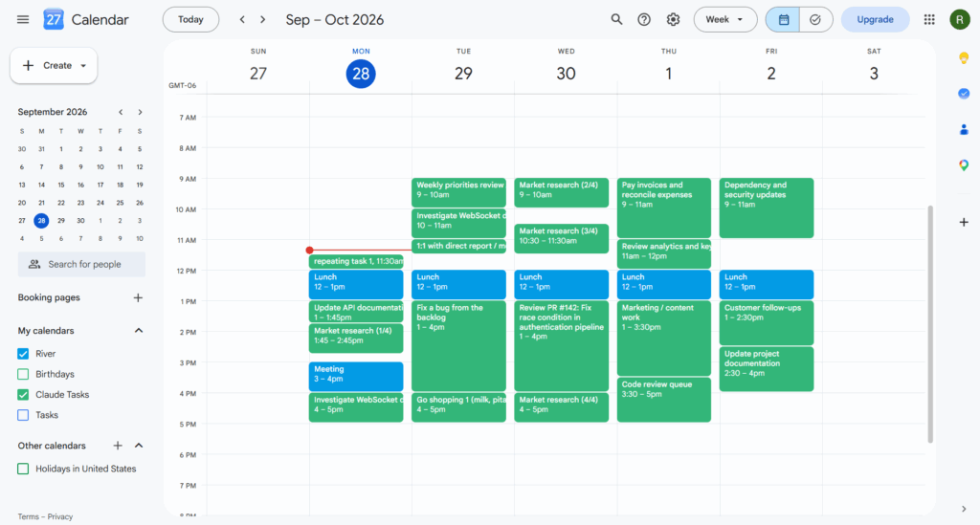Open the search magnifier icon
Screen dimensions: 980x525
point(616,19)
